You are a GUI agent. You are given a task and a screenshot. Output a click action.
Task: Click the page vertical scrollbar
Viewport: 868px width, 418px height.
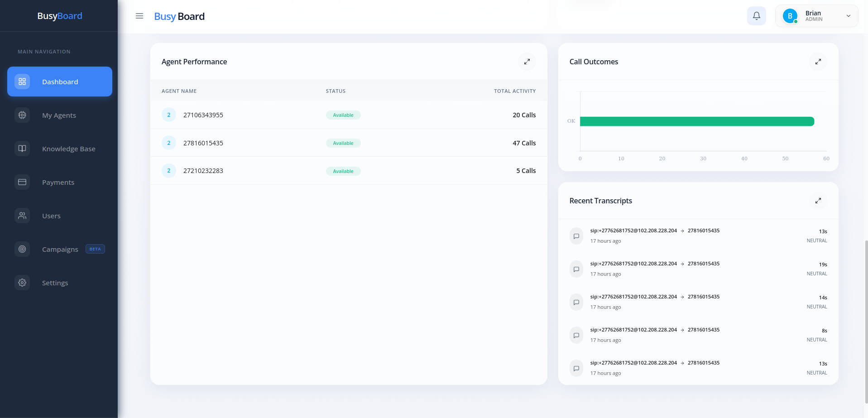(x=866, y=322)
